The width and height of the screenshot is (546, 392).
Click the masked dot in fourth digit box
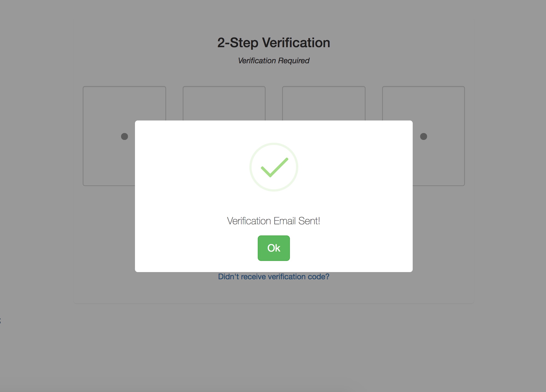[424, 136]
